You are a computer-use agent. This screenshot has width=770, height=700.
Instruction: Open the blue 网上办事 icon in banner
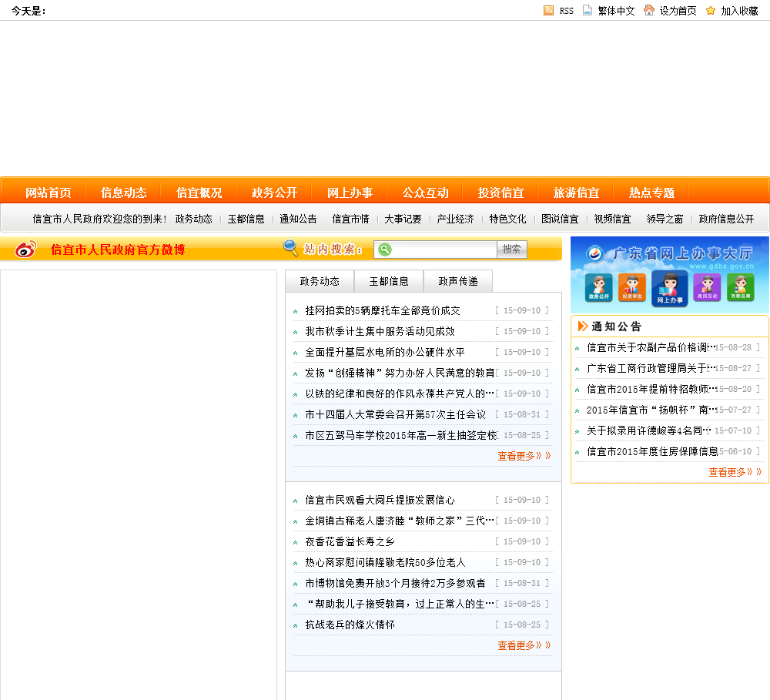pos(670,289)
